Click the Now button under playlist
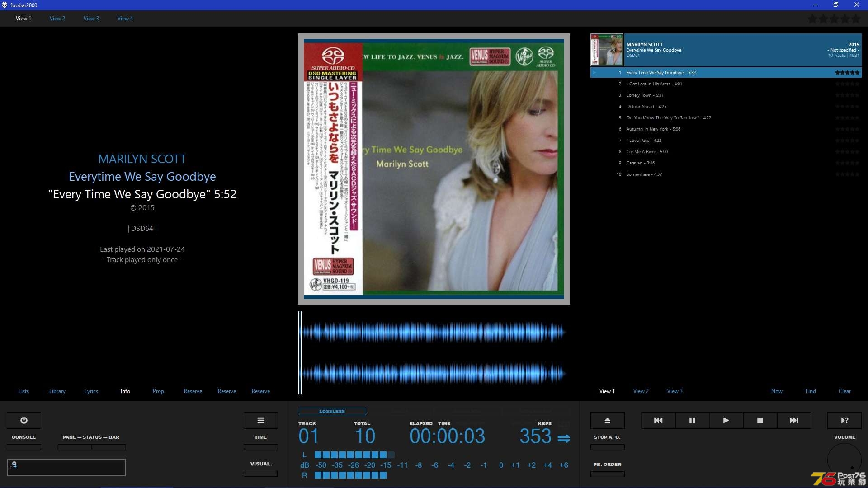This screenshot has height=488, width=868. click(777, 391)
